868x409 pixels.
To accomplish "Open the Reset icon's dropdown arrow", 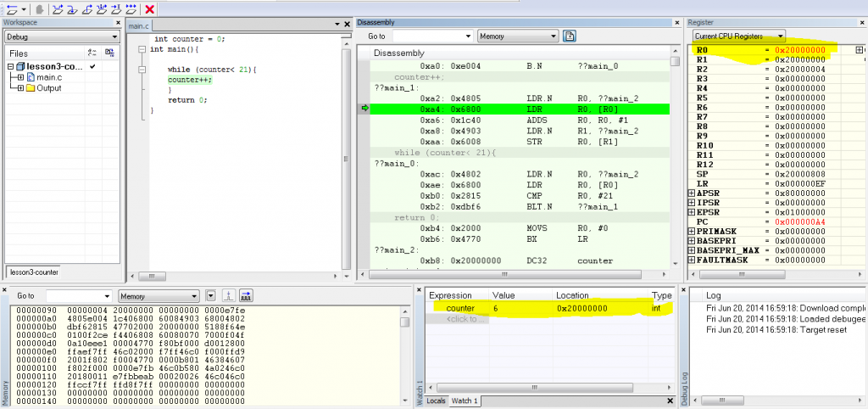I will [x=24, y=10].
